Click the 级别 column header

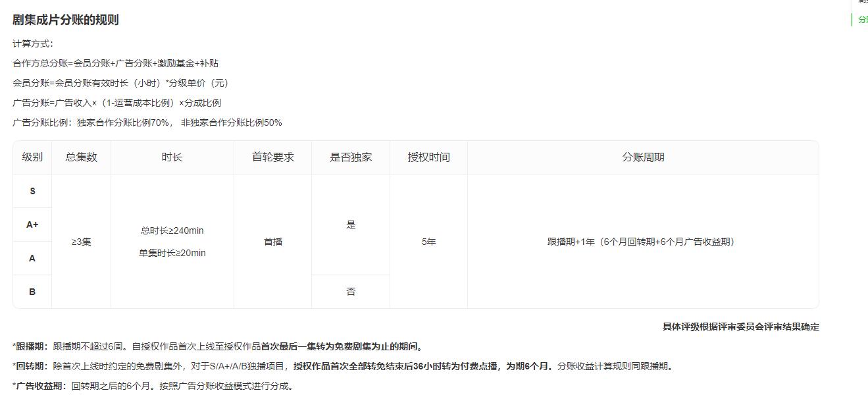pos(32,157)
